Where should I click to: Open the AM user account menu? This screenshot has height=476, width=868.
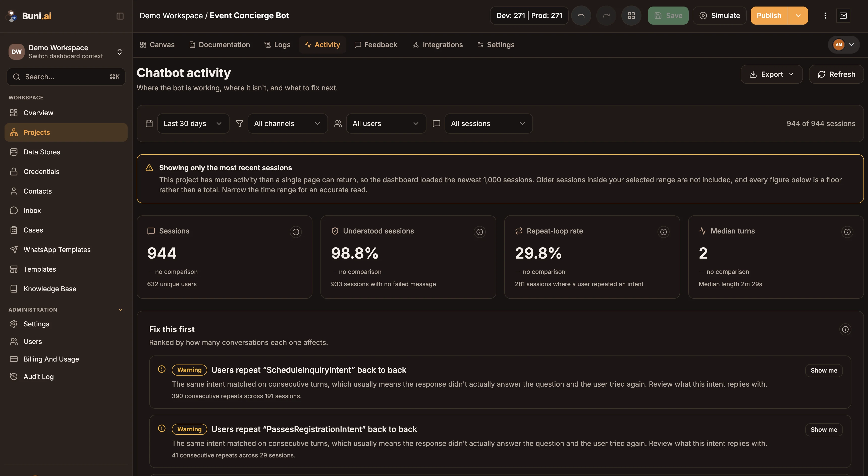pos(843,45)
